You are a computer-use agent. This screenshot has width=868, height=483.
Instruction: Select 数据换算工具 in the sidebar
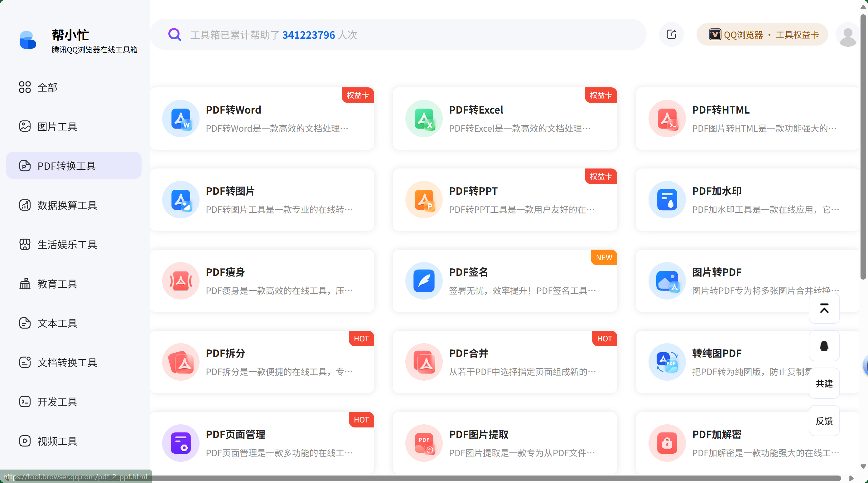[x=67, y=205]
